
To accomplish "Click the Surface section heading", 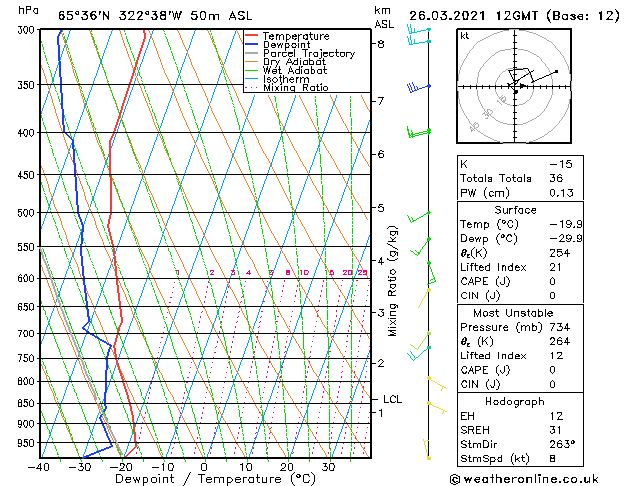I will click(x=515, y=210).
